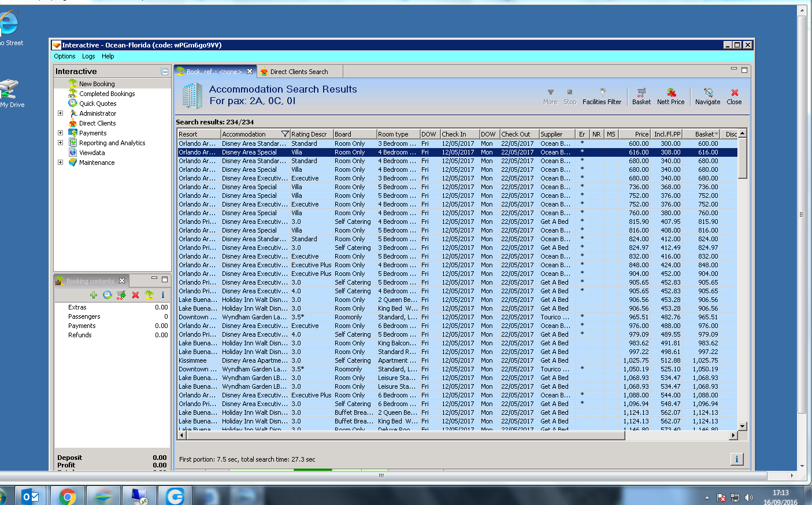Image resolution: width=812 pixels, height=505 pixels.
Task: Select the row with King Balcon... room type
Action: (457, 343)
